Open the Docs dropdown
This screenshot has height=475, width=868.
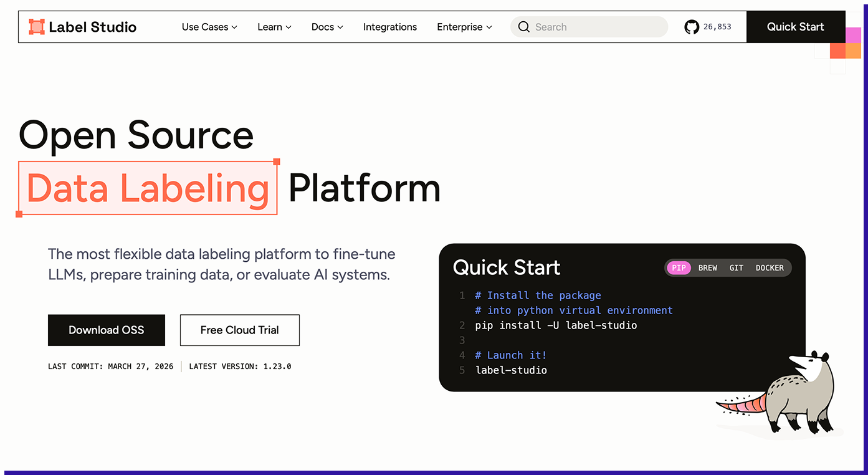[327, 27]
